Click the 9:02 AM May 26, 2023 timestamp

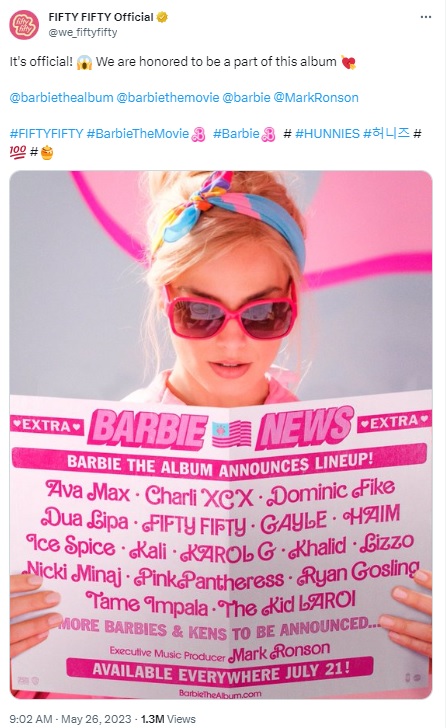point(70,719)
